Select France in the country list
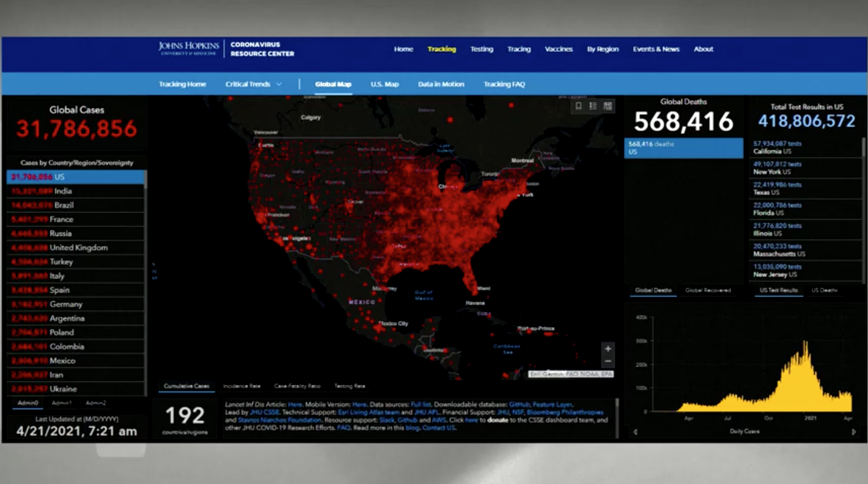This screenshot has height=484, width=868. click(x=76, y=219)
